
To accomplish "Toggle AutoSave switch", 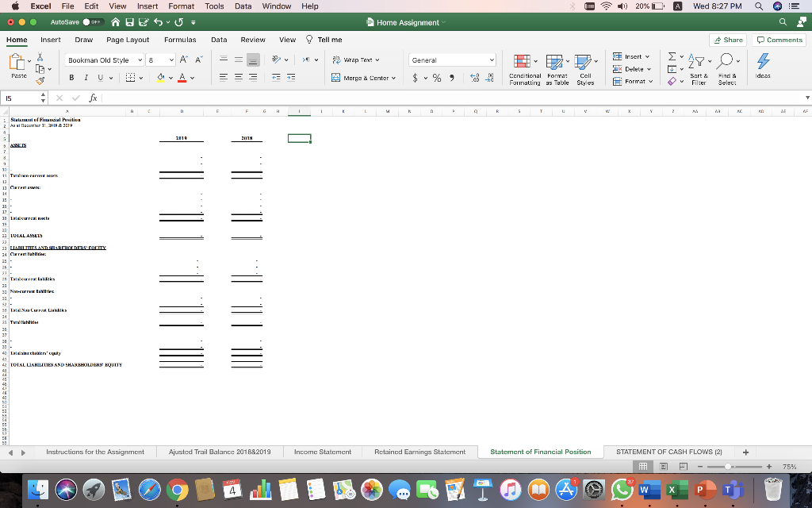I will (94, 22).
